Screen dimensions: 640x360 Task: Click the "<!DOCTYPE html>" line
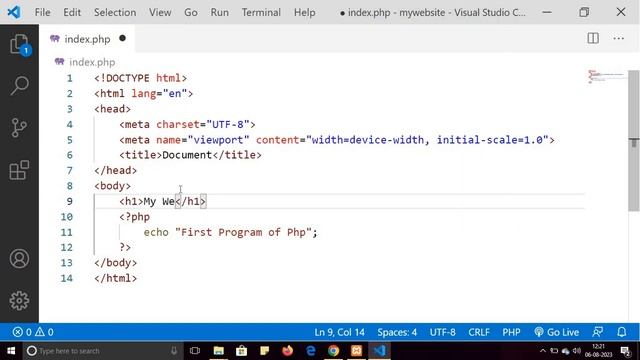[x=140, y=78]
